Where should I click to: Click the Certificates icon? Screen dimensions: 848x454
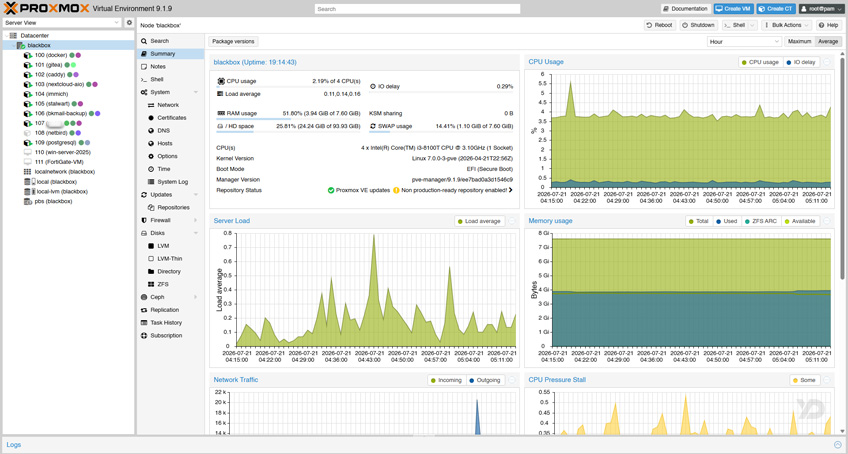click(151, 118)
